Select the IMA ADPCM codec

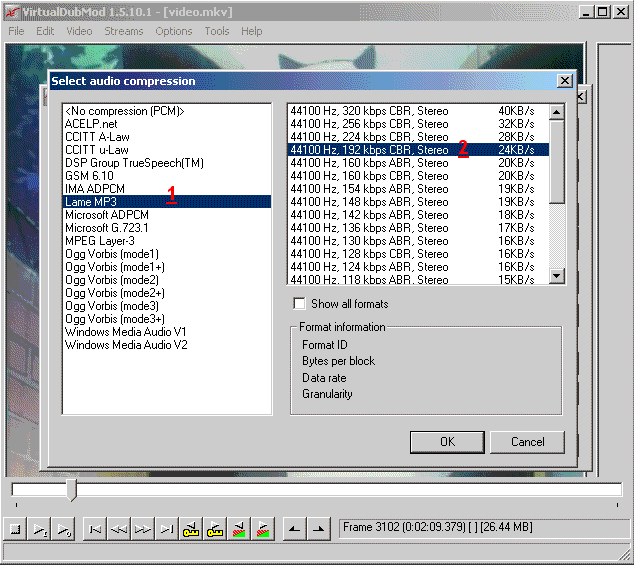[x=167, y=188]
